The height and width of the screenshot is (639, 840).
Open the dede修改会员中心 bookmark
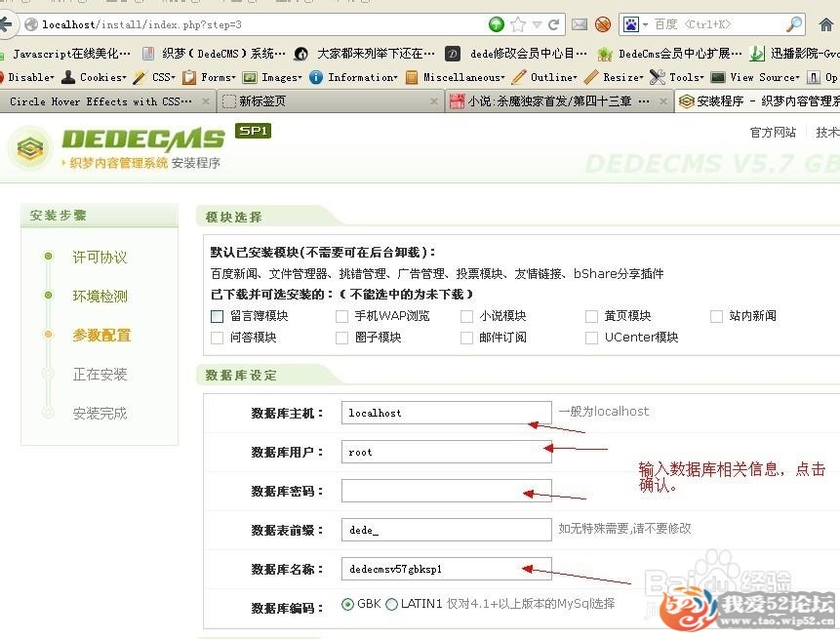pyautogui.click(x=517, y=54)
